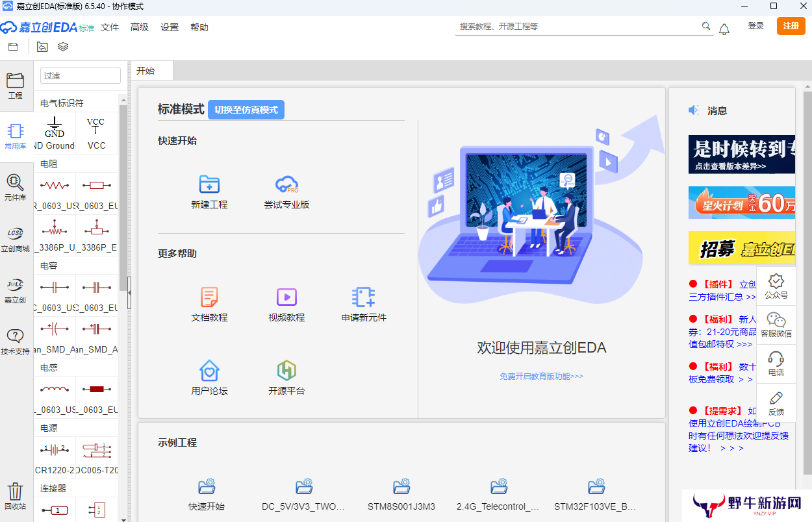Open 技术支持 technical support
This screenshot has height=522, width=812.
(x=15, y=341)
